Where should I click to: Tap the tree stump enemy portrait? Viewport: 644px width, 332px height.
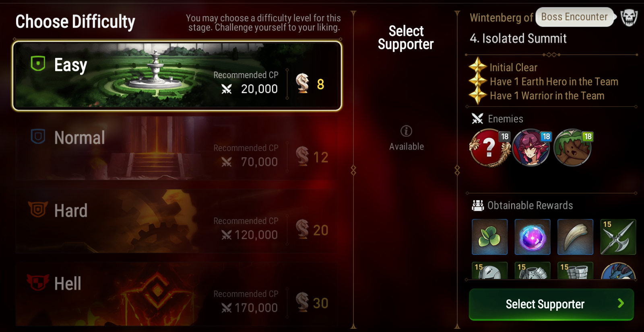tap(572, 148)
